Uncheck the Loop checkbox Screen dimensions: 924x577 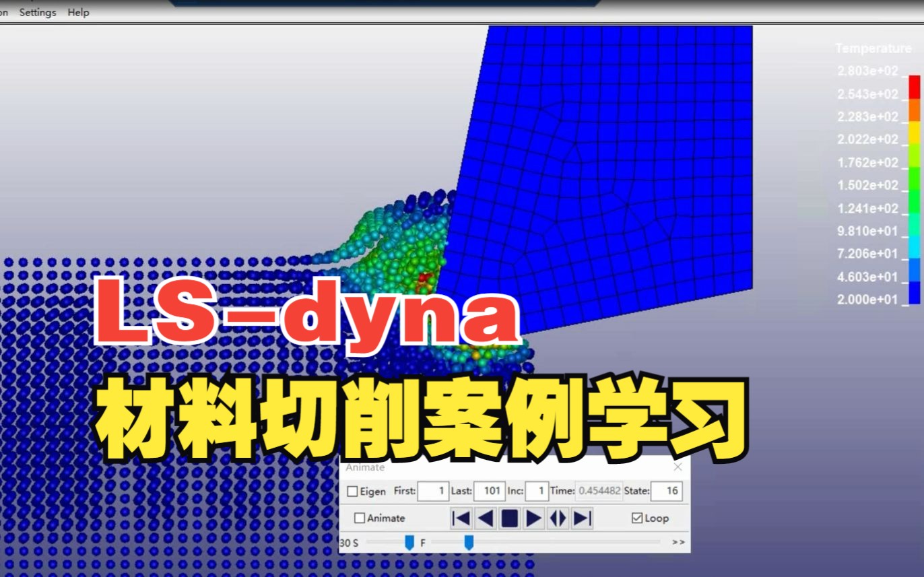637,518
